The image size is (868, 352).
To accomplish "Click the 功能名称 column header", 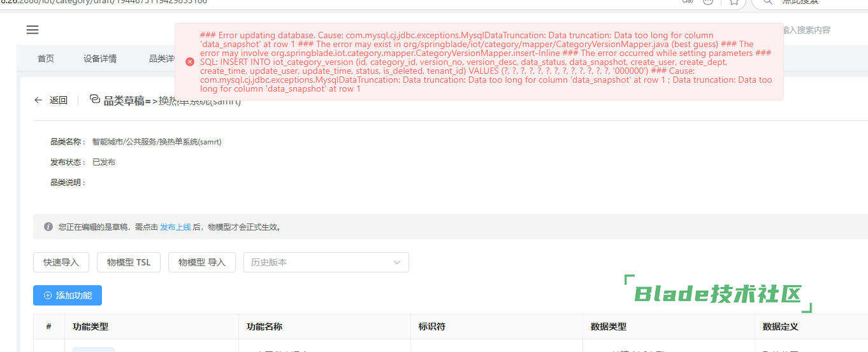I will (x=264, y=327).
